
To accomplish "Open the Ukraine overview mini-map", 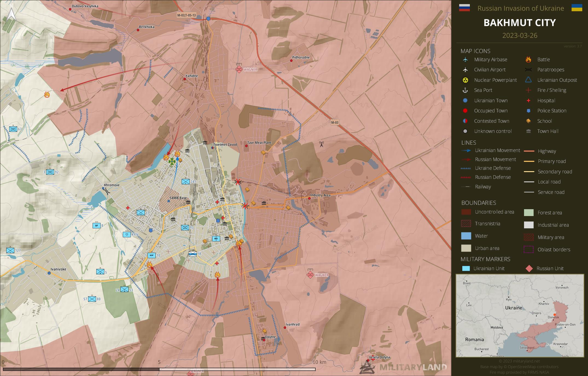I will (x=520, y=316).
